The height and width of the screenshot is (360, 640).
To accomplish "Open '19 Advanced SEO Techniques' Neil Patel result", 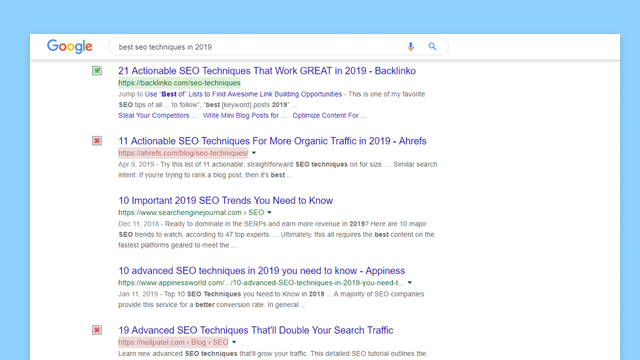I will [256, 330].
